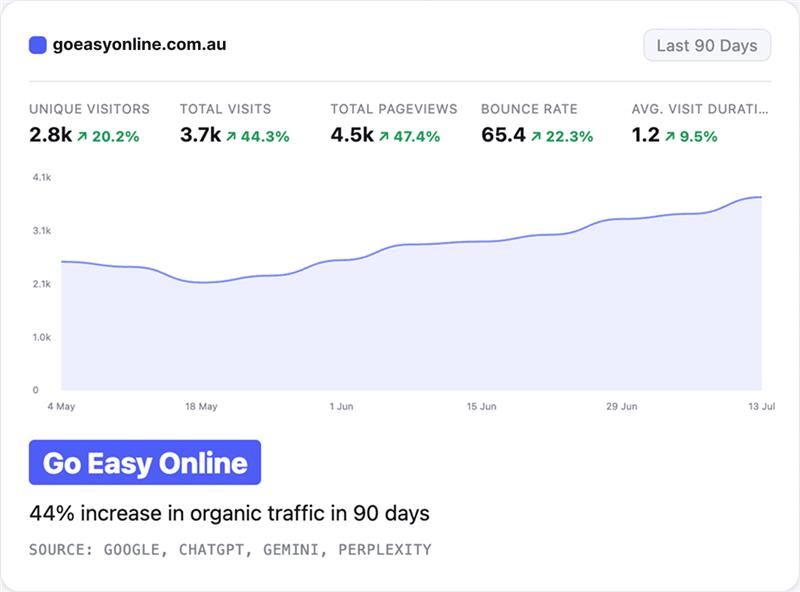Click the TOTAL VISITS metric label
Viewport: 800px width, 592px height.
click(x=226, y=109)
